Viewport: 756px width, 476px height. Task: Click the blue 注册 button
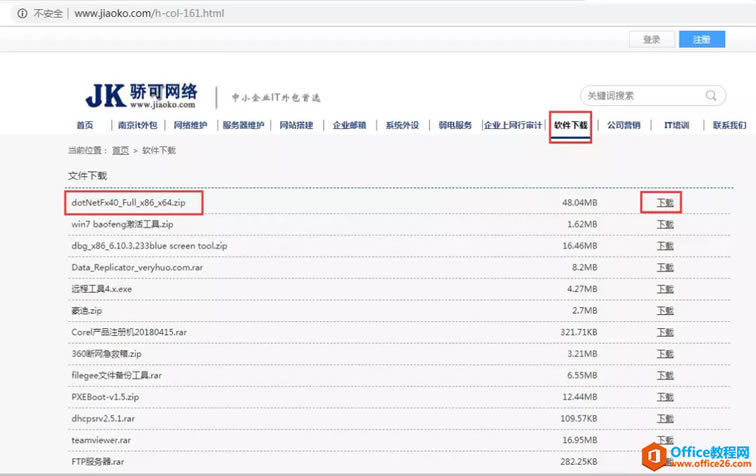(x=702, y=40)
